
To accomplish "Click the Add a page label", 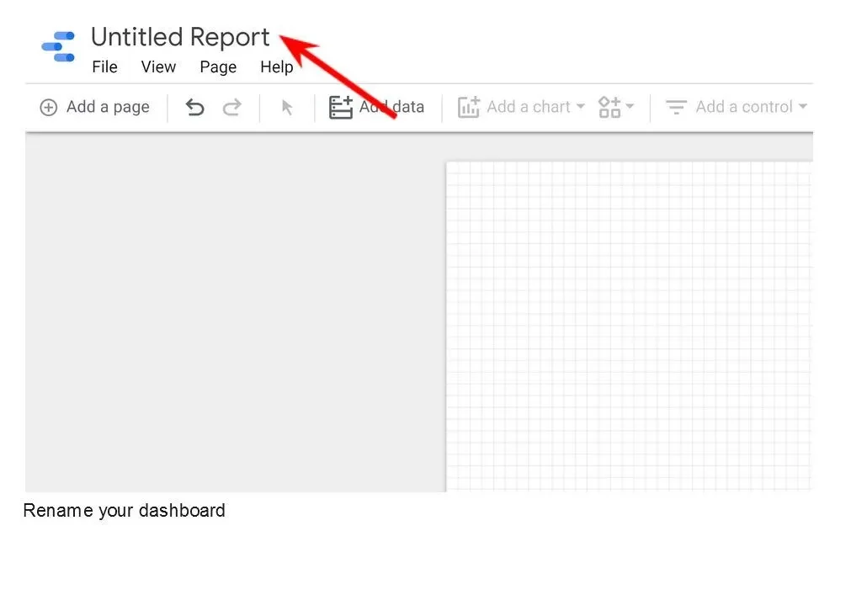I will click(108, 107).
